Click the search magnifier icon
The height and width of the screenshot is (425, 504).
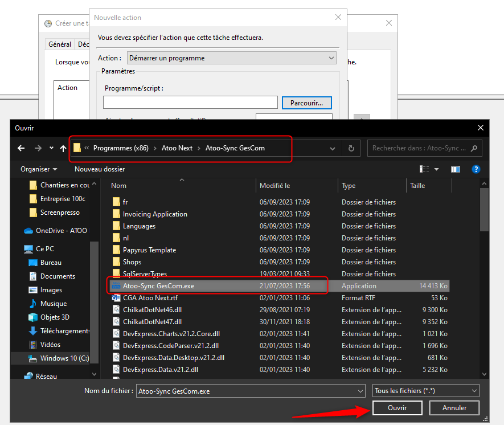(x=474, y=148)
